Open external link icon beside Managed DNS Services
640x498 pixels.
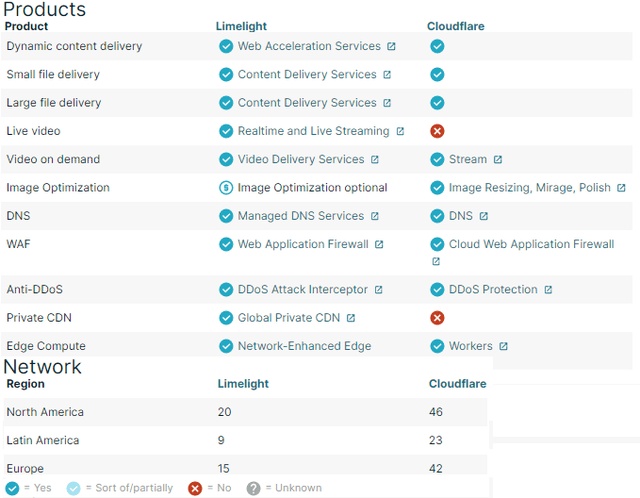tap(375, 216)
